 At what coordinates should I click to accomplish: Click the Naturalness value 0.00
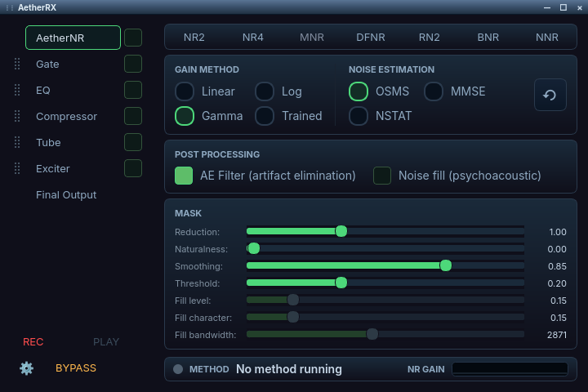(x=557, y=249)
